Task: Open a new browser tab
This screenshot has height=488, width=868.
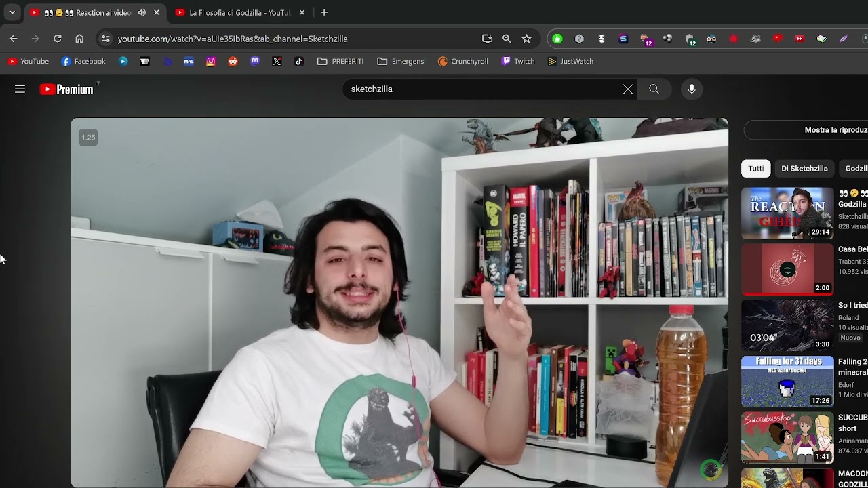Action: 324,12
